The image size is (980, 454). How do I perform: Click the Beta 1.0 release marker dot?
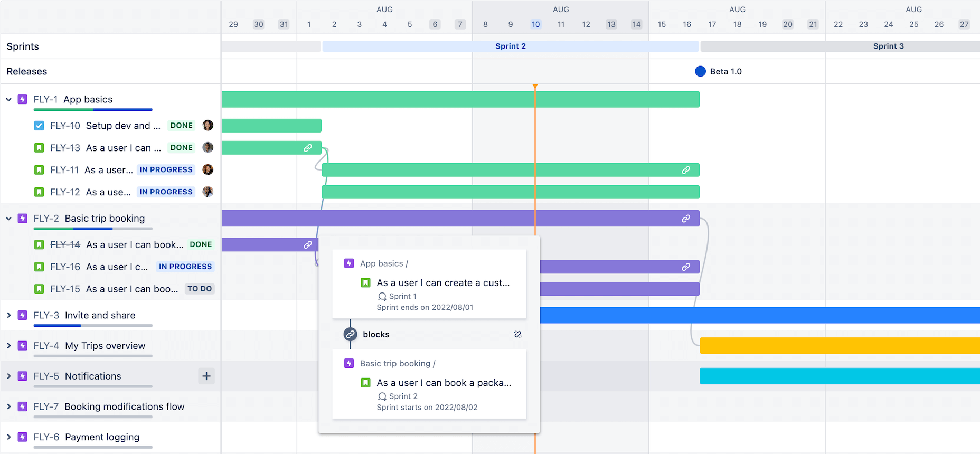pyautogui.click(x=700, y=71)
